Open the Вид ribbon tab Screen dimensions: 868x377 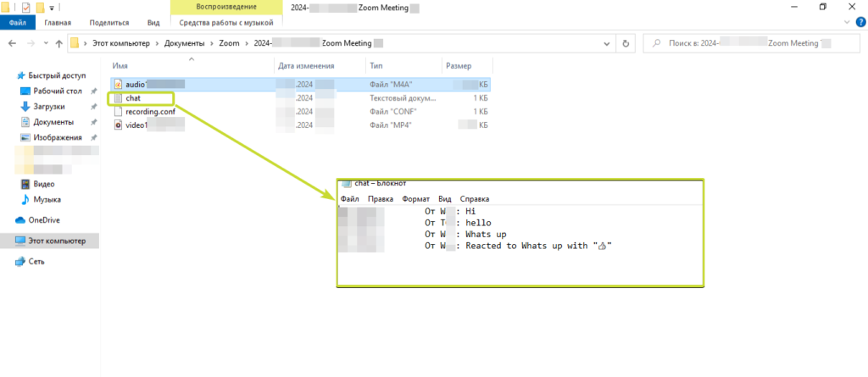[x=153, y=23]
